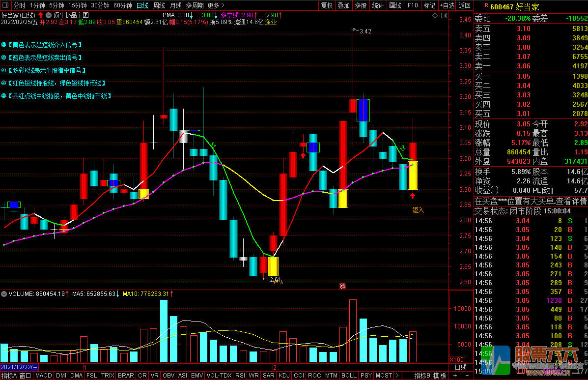This screenshot has width=588, height=380.
Task: Click the 返回 button
Action: coord(464,5)
